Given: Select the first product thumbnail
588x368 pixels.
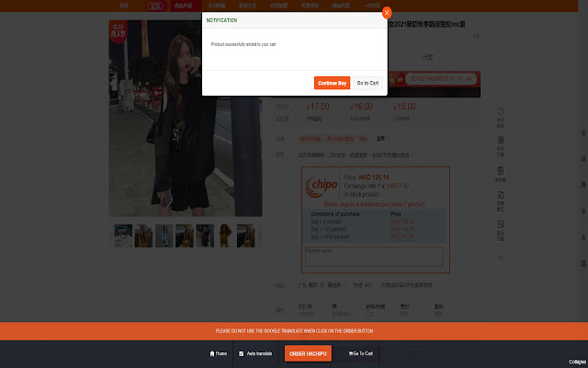Looking at the screenshot, I should point(123,236).
